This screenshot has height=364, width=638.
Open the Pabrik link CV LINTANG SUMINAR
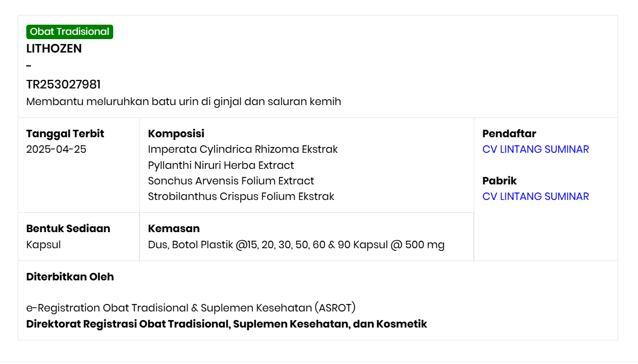coord(536,196)
